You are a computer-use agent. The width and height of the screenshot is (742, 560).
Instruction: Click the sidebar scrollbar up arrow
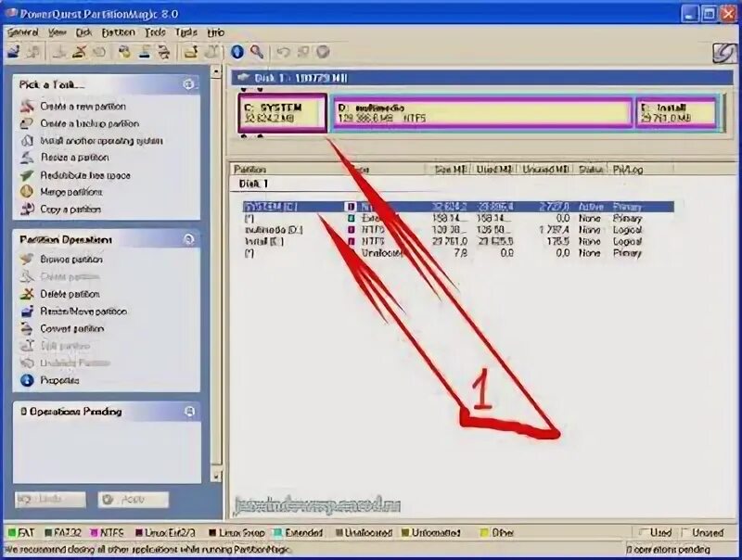216,71
